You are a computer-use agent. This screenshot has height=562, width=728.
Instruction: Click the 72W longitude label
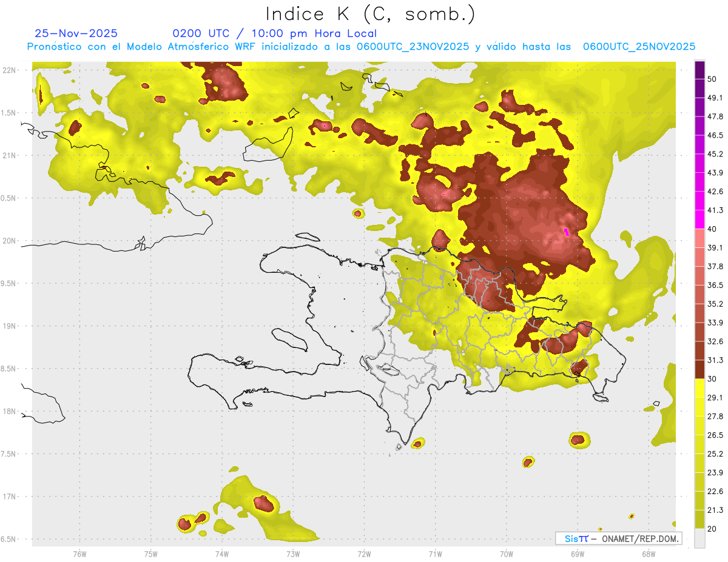tap(364, 554)
